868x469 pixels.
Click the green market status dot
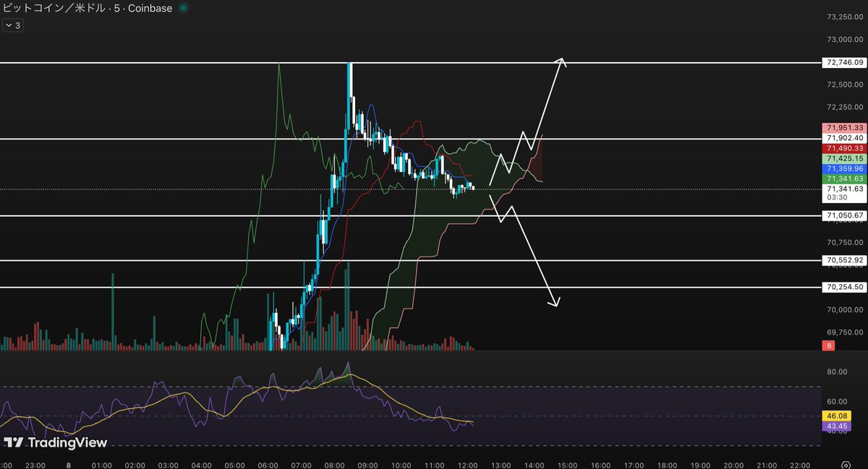pyautogui.click(x=183, y=8)
